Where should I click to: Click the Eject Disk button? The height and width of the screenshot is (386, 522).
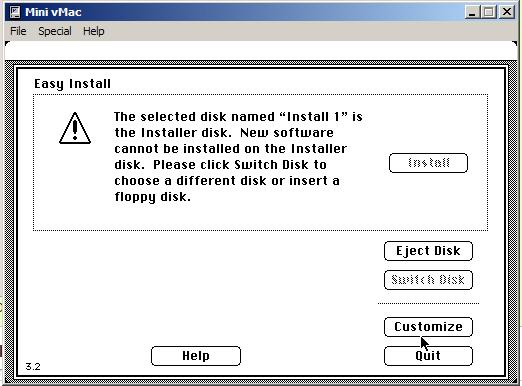click(x=428, y=251)
